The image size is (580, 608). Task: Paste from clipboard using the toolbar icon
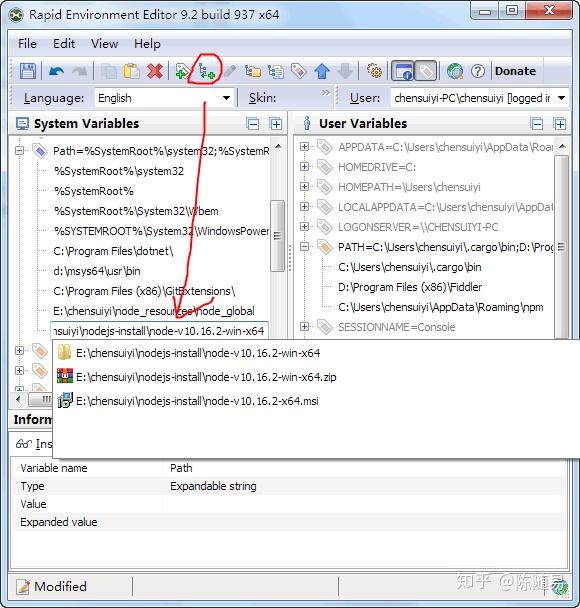tap(132, 71)
